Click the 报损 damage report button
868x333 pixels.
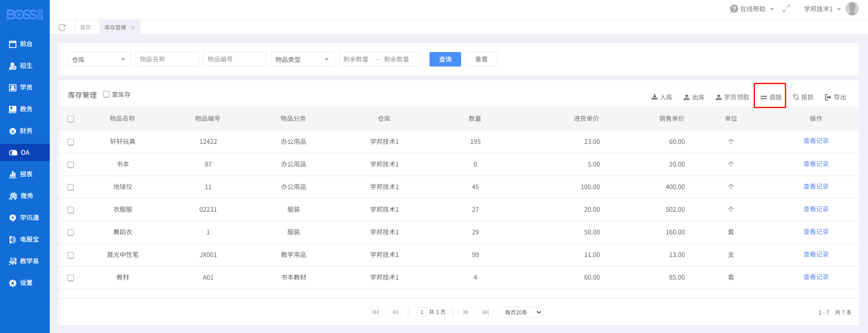pos(803,97)
